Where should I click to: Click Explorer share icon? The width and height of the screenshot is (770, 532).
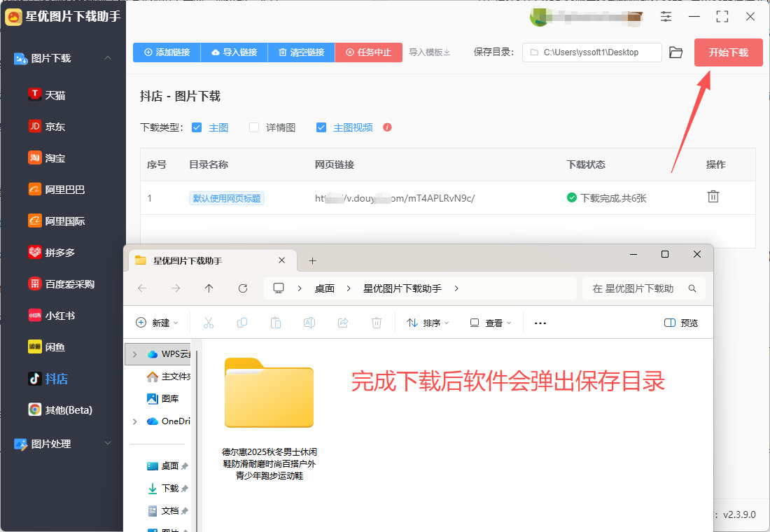343,323
